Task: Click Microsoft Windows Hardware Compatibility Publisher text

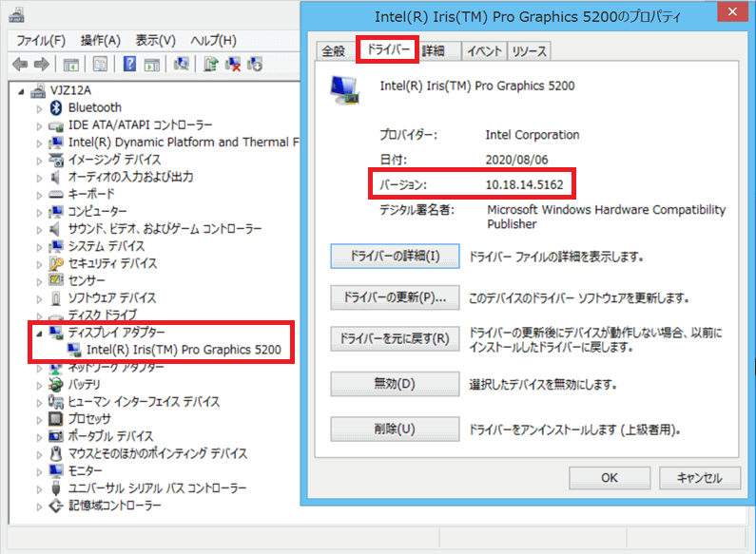Action: 606,217
